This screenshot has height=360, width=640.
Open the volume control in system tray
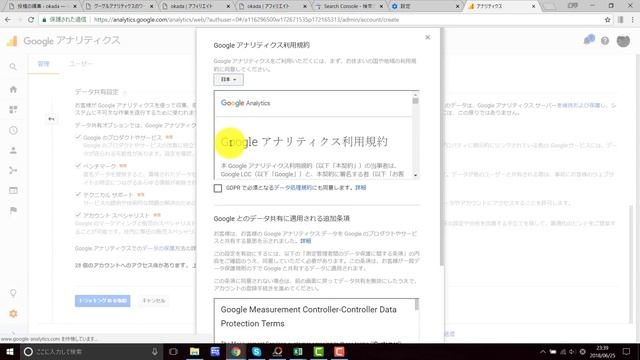coord(572,352)
